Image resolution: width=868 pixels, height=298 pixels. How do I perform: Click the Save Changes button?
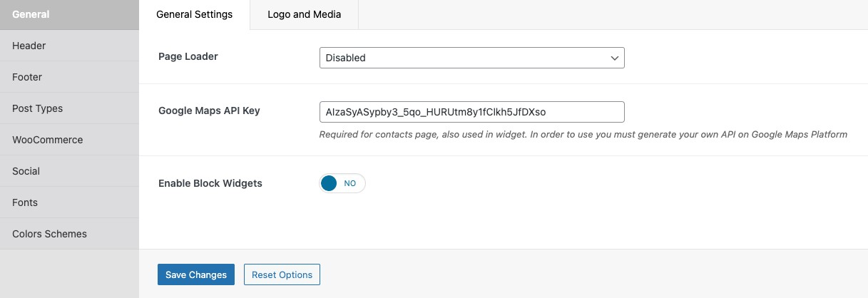click(196, 274)
